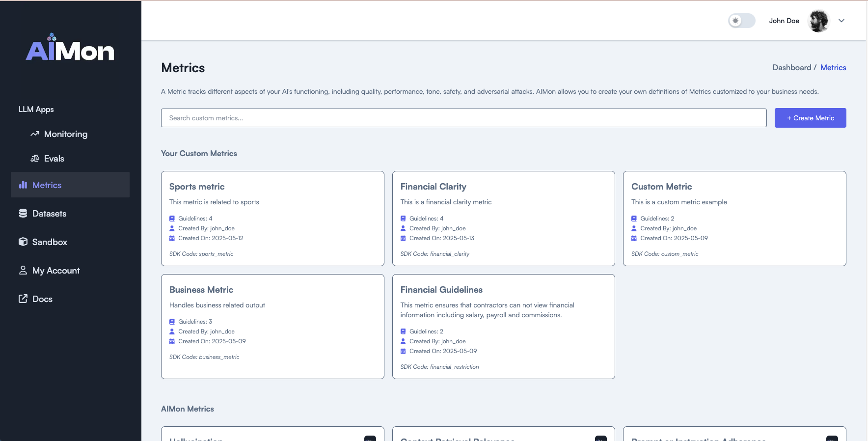Image resolution: width=868 pixels, height=441 pixels.
Task: Click the Dashboard breadcrumb link
Action: [x=791, y=68]
